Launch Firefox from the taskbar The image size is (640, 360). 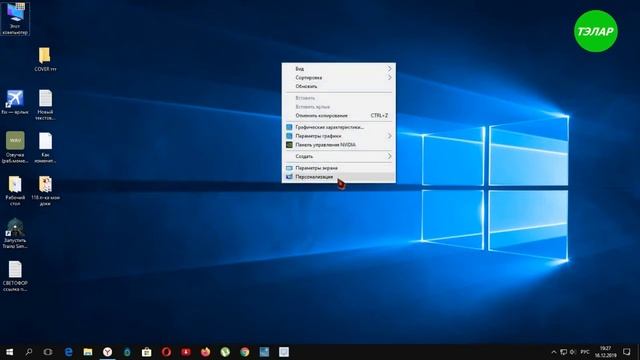[x=205, y=352]
